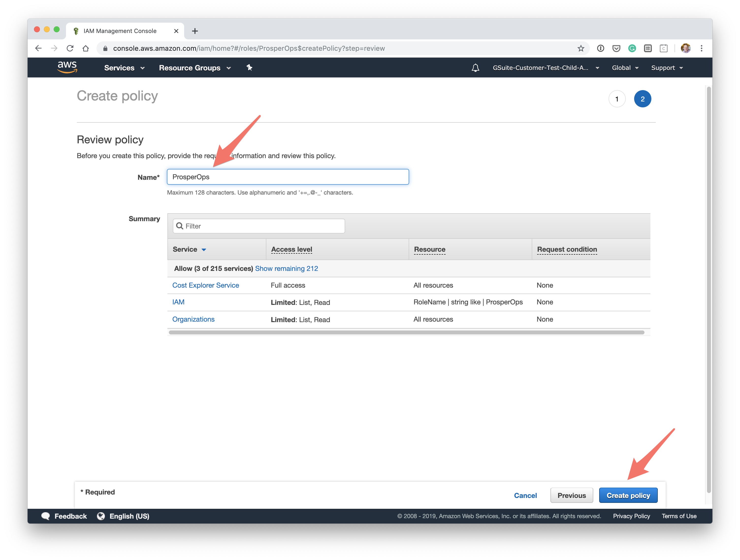Open the notifications bell icon

(475, 68)
